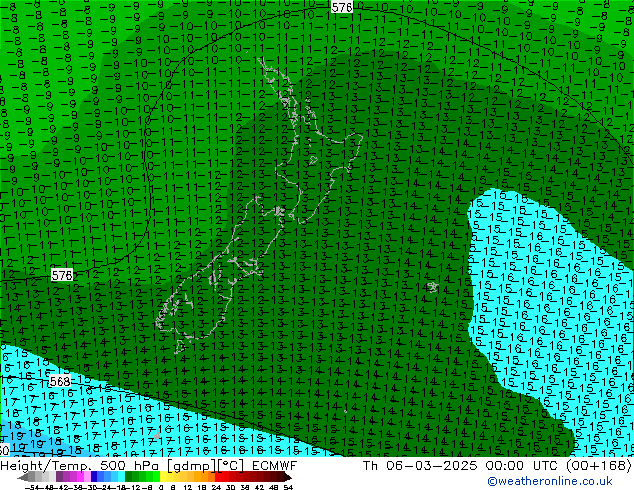Screen dimensions: 634x490
Task: Click the 576 contour label on left side
Action: point(62,276)
